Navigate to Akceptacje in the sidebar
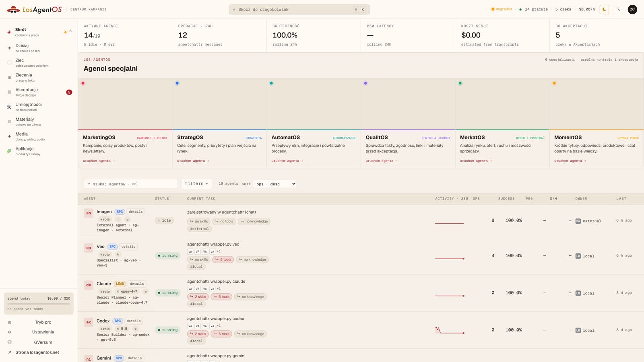This screenshot has height=362, width=644. (x=39, y=92)
